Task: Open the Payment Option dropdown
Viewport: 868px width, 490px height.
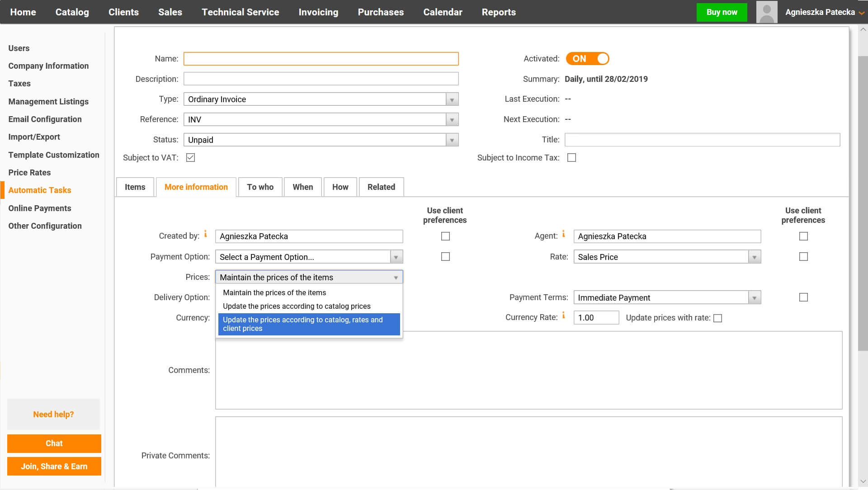Action: (309, 257)
